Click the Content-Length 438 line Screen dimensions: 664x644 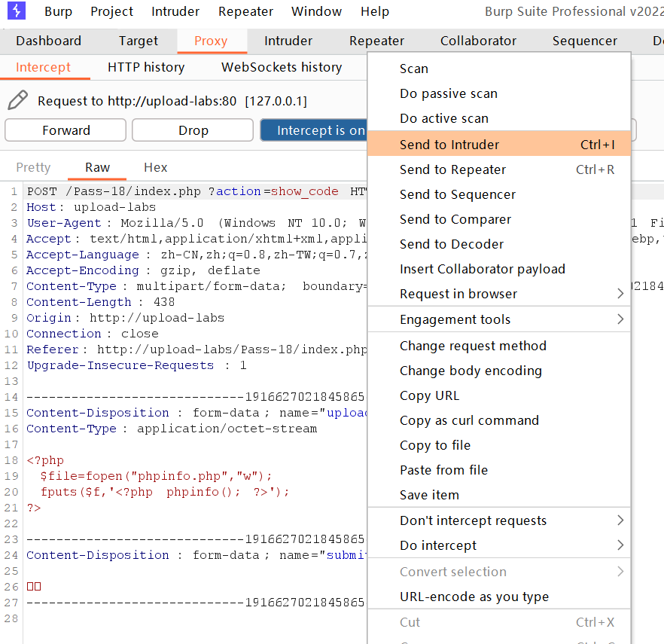click(100, 302)
